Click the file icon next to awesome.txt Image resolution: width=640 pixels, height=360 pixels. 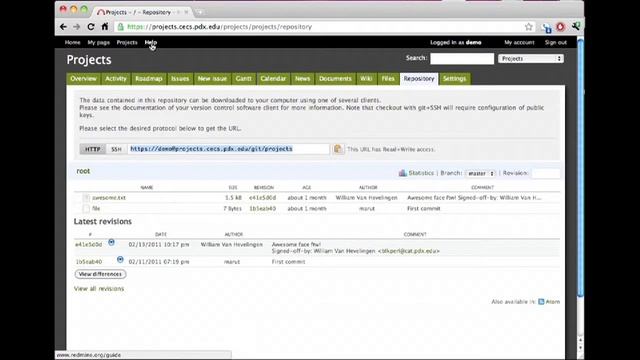click(86, 198)
